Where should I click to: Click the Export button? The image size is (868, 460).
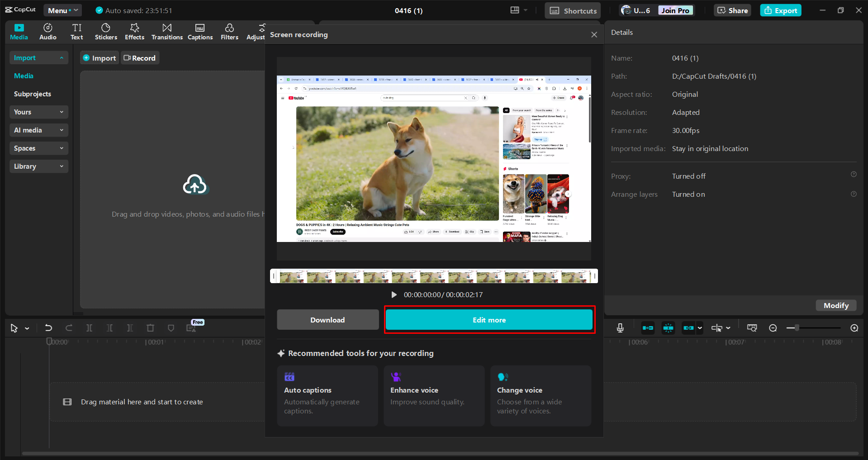pyautogui.click(x=780, y=10)
